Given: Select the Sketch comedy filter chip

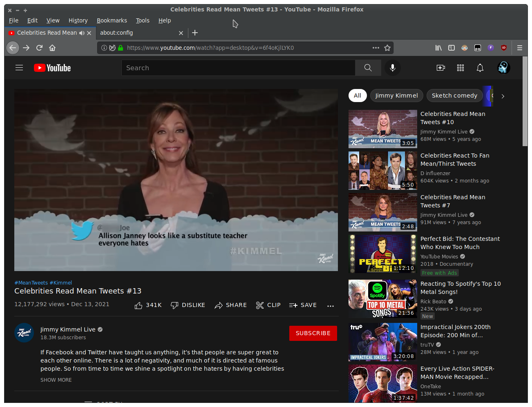Looking at the screenshot, I should [454, 96].
